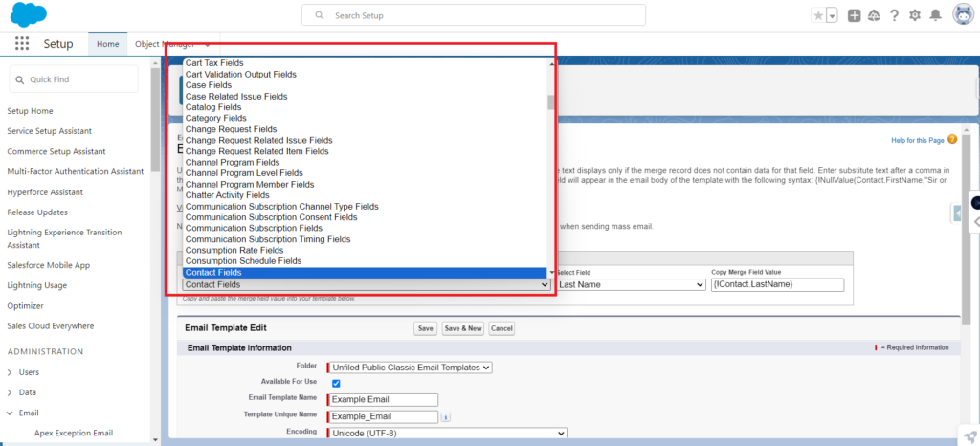The image size is (980, 446).
Task: Open the Trailhead guidance icon
Action: pos(874,15)
